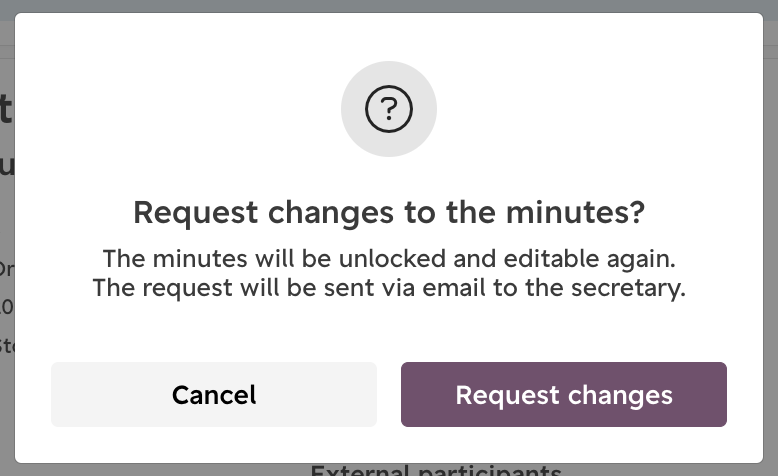Click the word "minutes?" in the heading
Screen dimensions: 778x476
coord(576,212)
